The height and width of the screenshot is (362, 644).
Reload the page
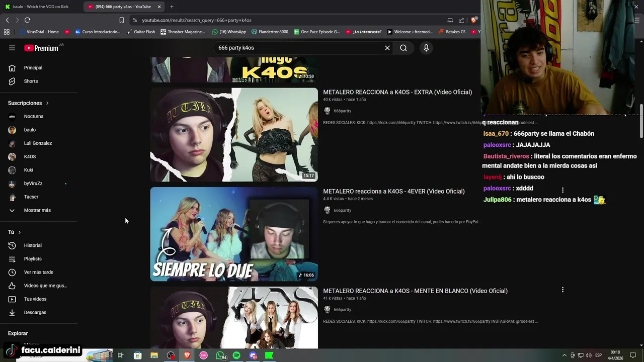(28, 20)
